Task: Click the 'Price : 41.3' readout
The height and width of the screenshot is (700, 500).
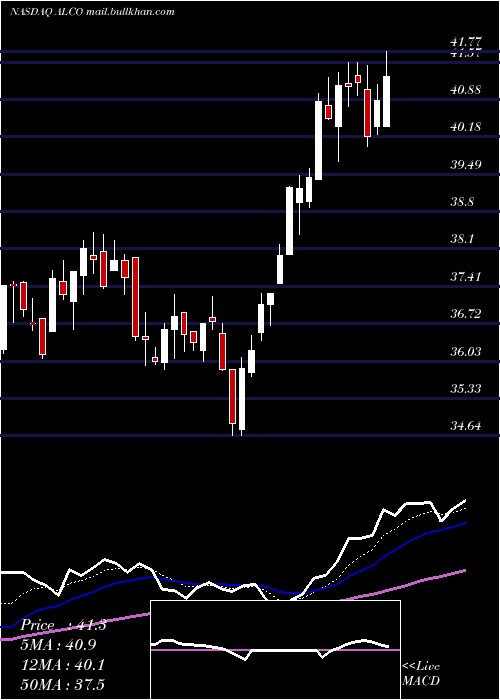Action: tap(63, 625)
